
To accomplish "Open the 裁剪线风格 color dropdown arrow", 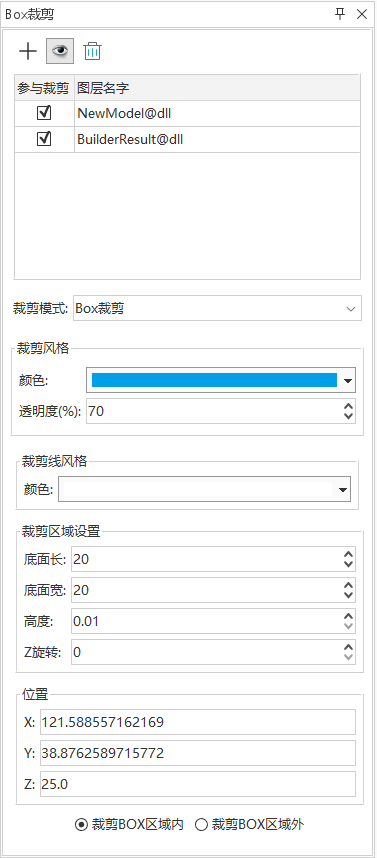I will pos(343,490).
